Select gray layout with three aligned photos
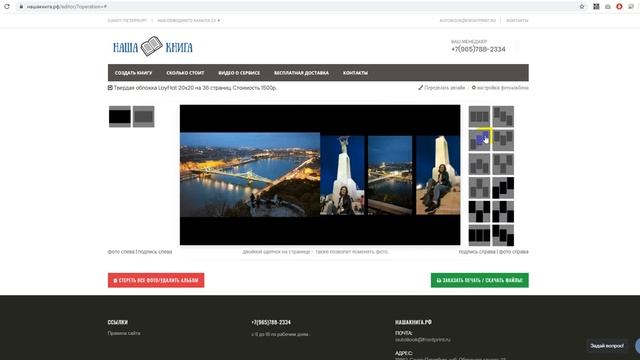Screen dimensions: 640x360 click(479, 116)
